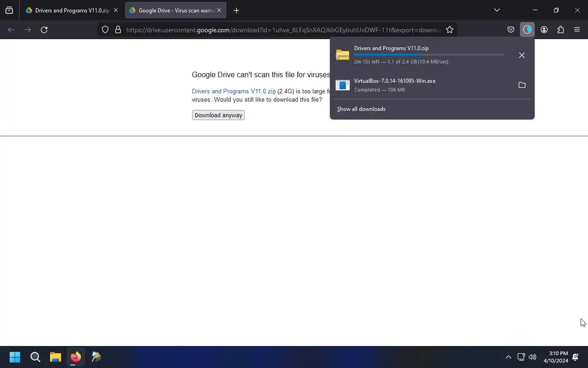
Task: Go forward one page
Action: tap(28, 29)
